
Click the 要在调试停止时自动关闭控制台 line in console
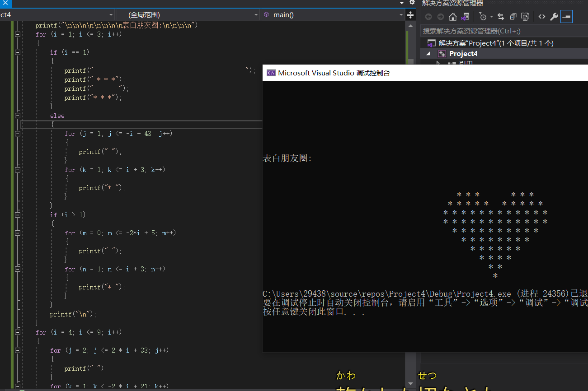[425, 303]
